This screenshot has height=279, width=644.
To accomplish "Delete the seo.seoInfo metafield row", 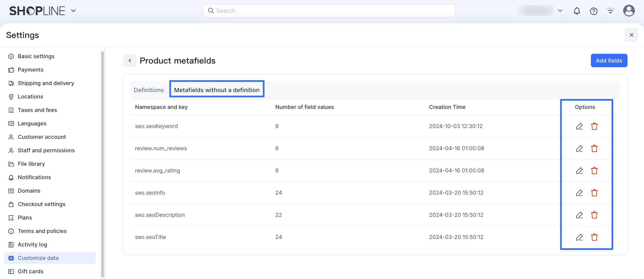I will point(594,193).
